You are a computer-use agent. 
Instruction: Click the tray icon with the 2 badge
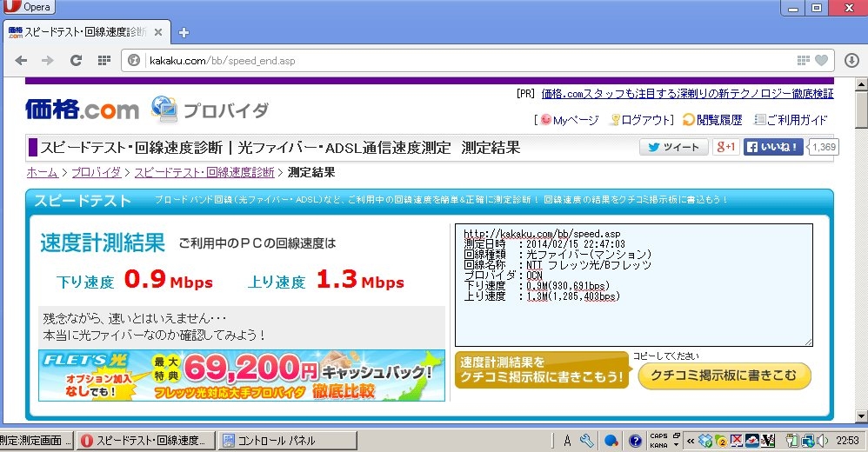coord(721,441)
